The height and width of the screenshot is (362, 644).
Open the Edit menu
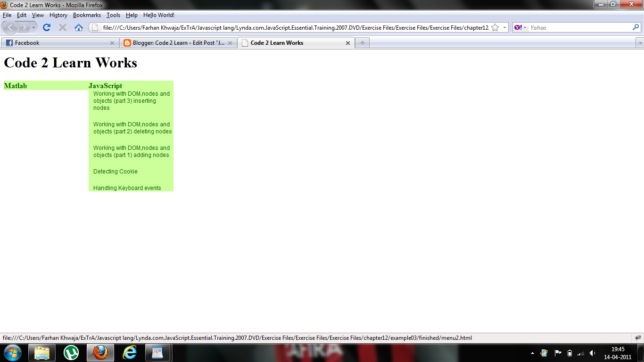pos(22,15)
